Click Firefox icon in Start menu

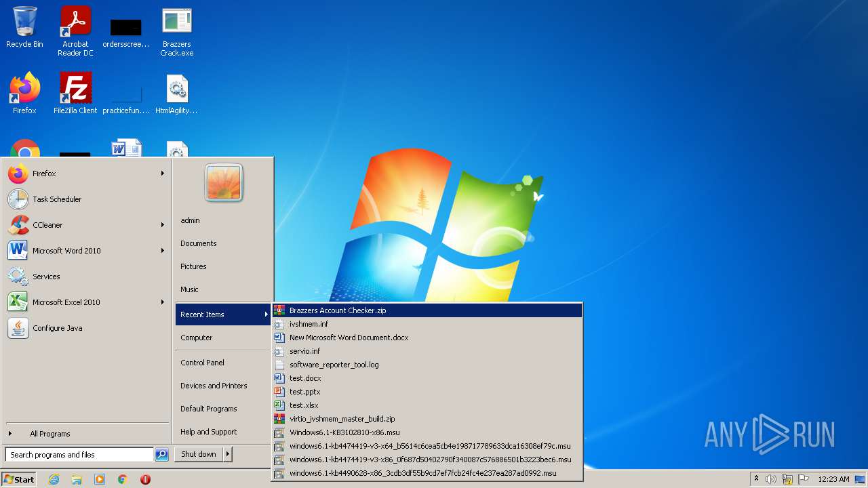tap(18, 174)
